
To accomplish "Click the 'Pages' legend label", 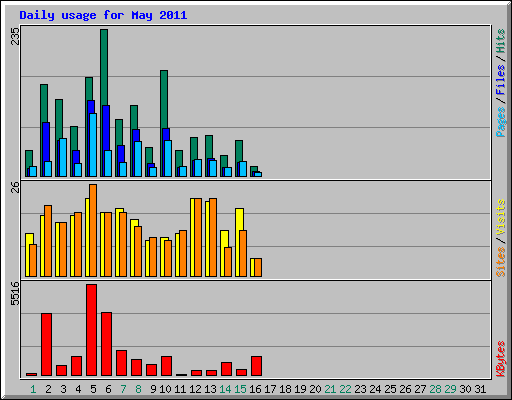I will (501, 122).
